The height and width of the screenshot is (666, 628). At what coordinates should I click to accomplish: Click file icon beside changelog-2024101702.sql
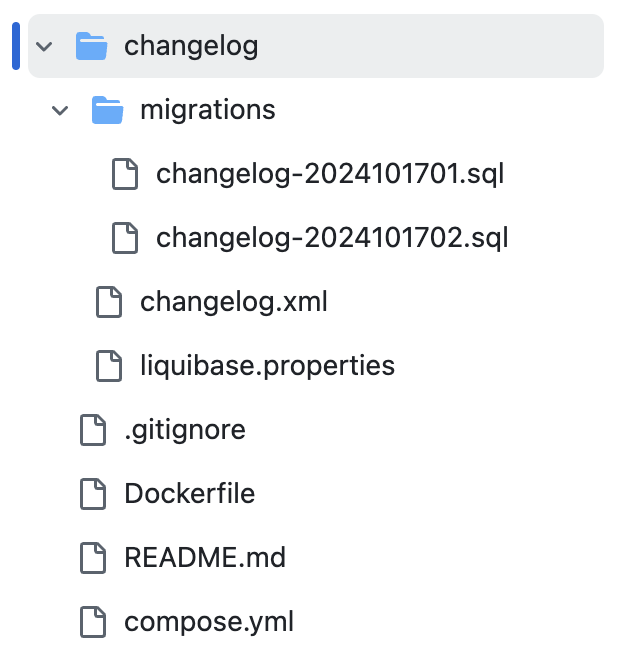(x=125, y=238)
